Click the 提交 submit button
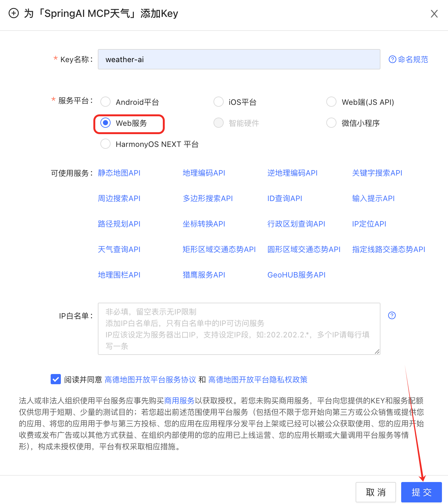The width and height of the screenshot is (448, 504). [421, 492]
